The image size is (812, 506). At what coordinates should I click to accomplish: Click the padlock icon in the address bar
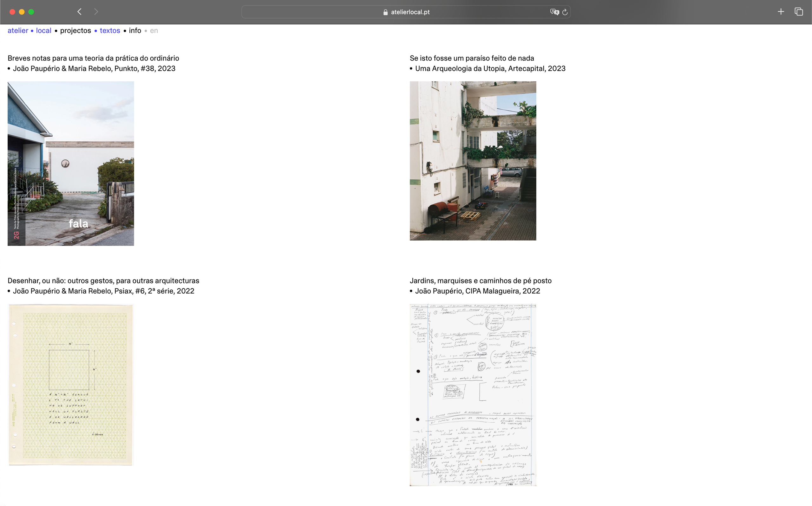[x=386, y=12]
